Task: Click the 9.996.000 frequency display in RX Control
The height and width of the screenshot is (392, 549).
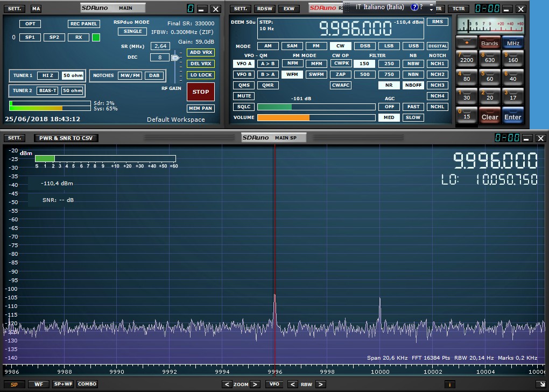Action: (x=355, y=29)
